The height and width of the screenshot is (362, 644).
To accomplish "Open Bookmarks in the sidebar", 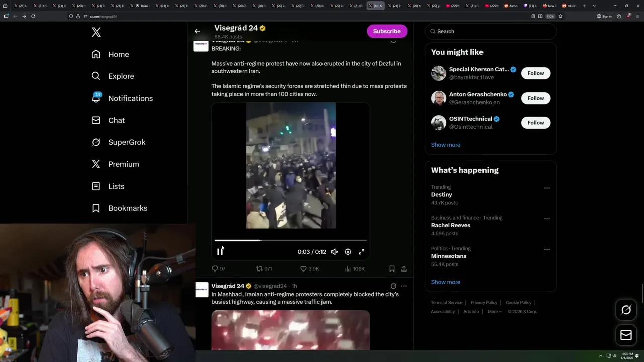I will point(119,208).
